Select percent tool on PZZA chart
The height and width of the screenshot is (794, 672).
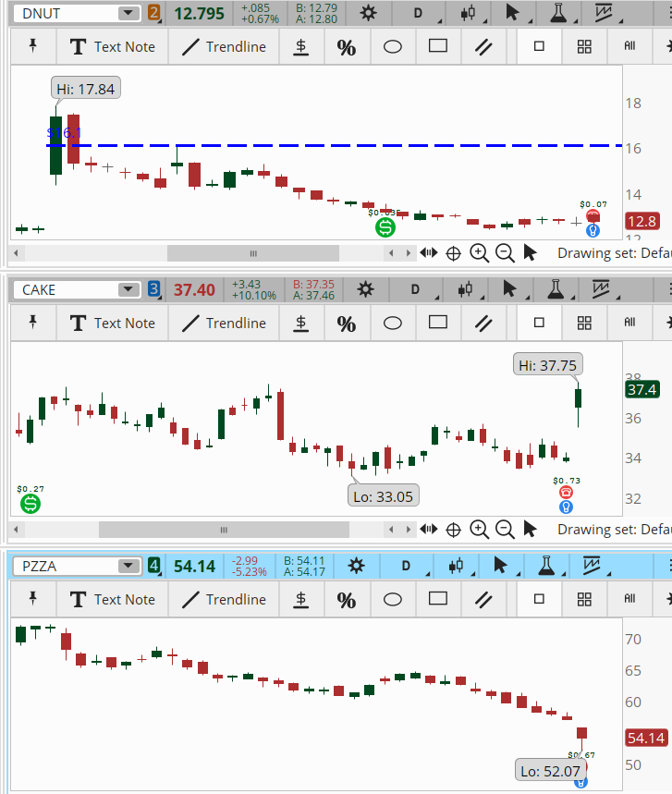[347, 600]
